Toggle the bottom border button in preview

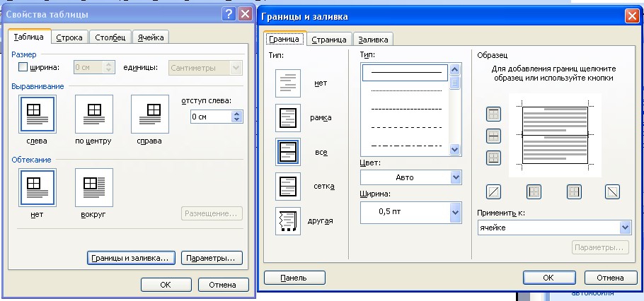[x=494, y=158]
